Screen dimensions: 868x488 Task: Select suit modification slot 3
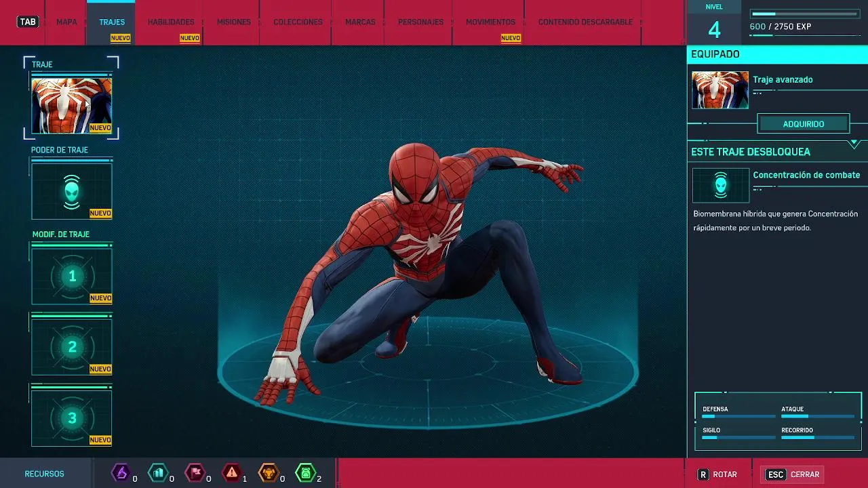click(71, 418)
